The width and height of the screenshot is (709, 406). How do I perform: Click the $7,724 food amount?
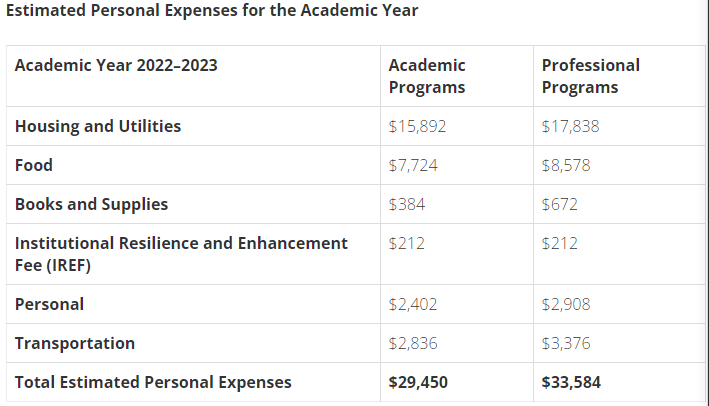tap(413, 166)
